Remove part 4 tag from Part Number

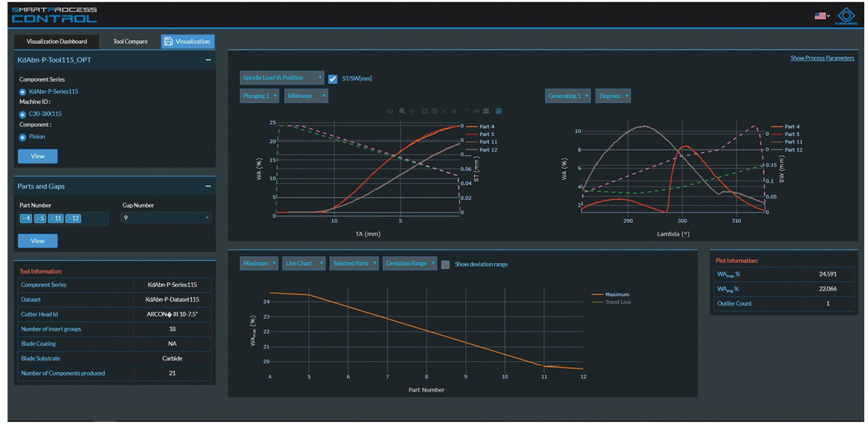23,218
